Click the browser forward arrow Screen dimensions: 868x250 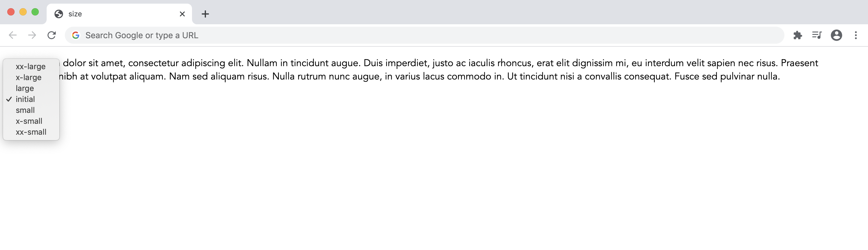coord(32,35)
